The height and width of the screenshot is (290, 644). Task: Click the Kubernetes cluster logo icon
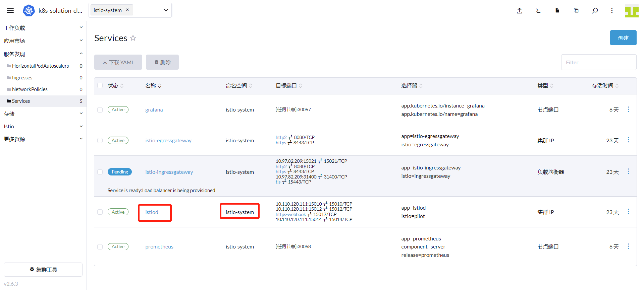coord(29,10)
